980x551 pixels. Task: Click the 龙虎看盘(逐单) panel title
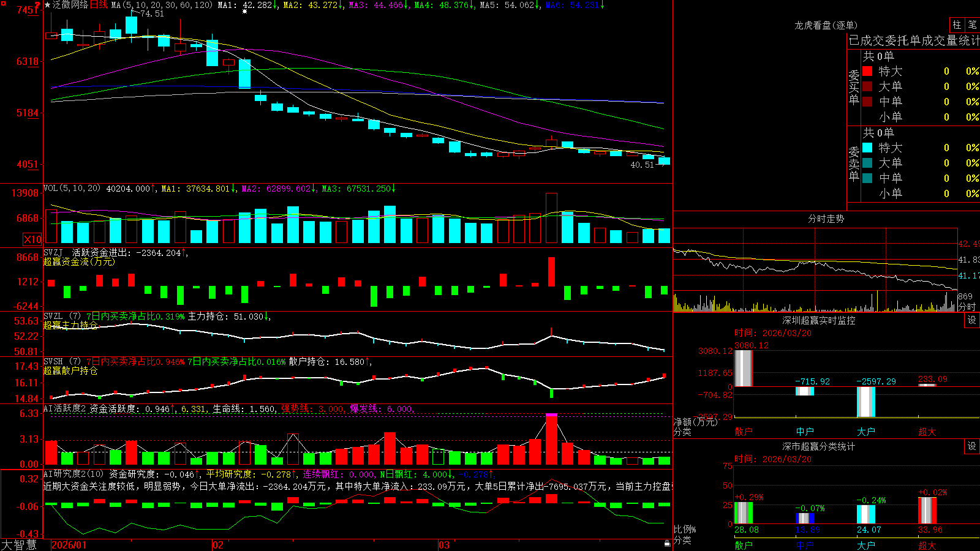(x=826, y=25)
